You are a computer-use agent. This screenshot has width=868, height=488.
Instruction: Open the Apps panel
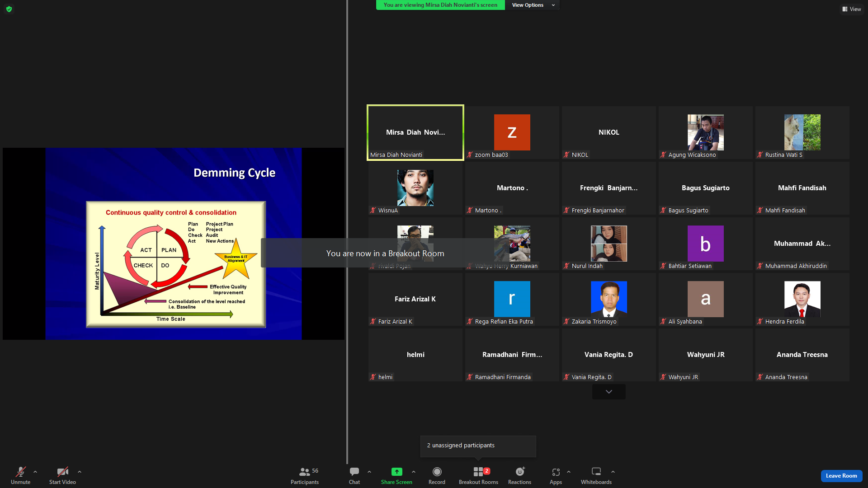[556, 476]
